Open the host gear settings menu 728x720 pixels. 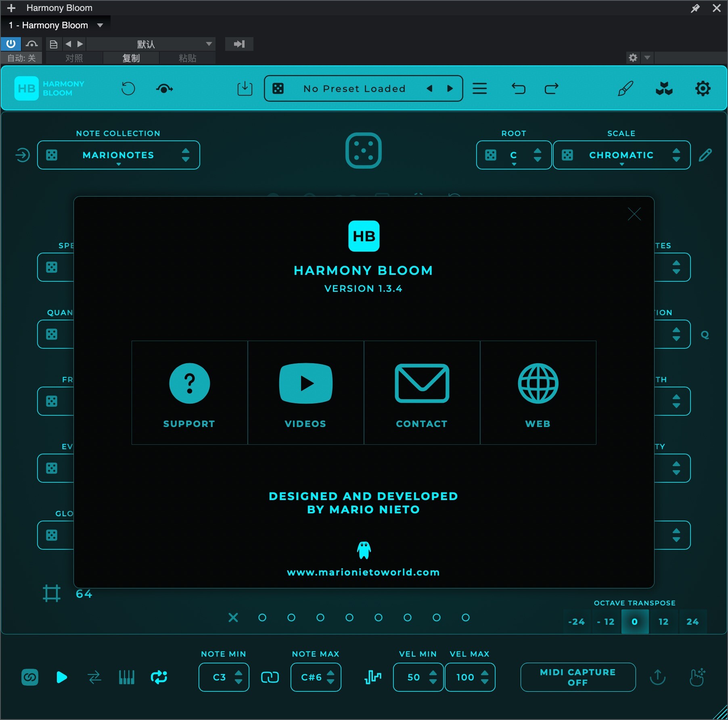(633, 58)
